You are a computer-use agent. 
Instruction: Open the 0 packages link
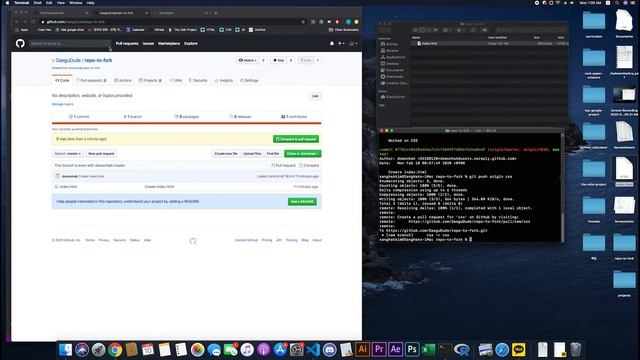tap(187, 117)
